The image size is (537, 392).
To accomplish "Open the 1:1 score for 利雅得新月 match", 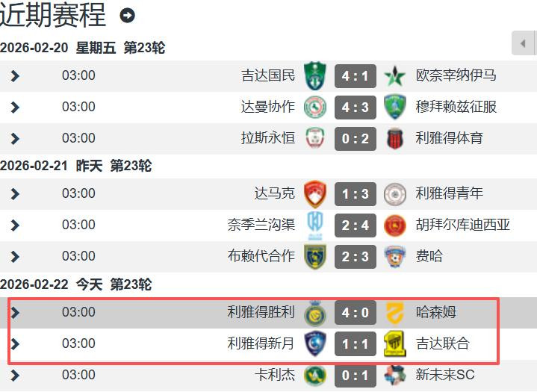I will pos(356,343).
